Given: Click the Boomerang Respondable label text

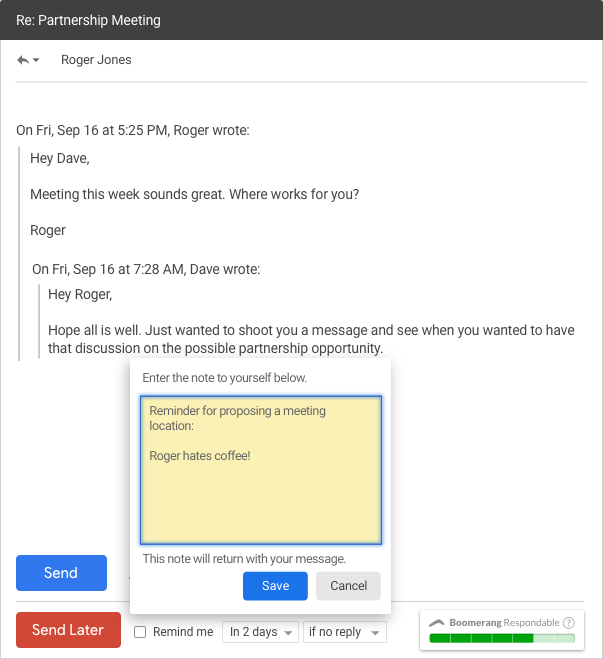Looking at the screenshot, I should (x=504, y=622).
